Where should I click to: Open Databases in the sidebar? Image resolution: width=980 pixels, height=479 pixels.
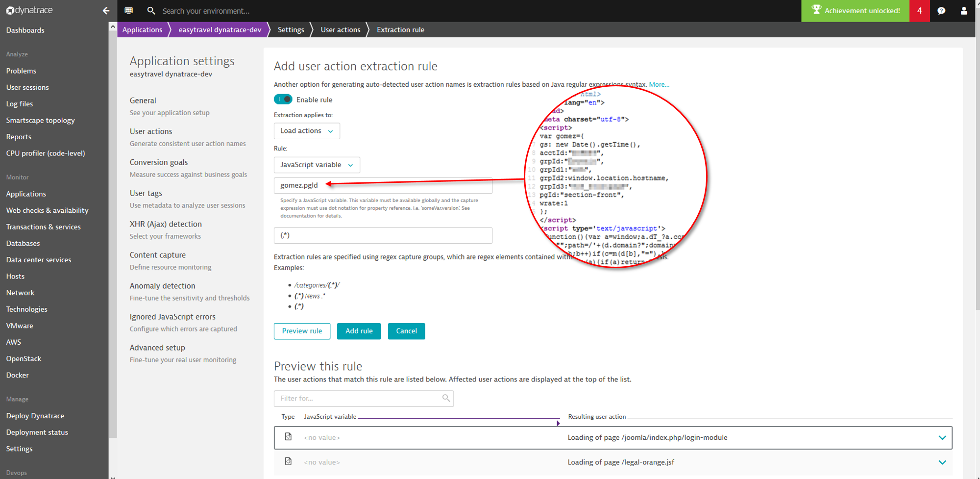[23, 243]
